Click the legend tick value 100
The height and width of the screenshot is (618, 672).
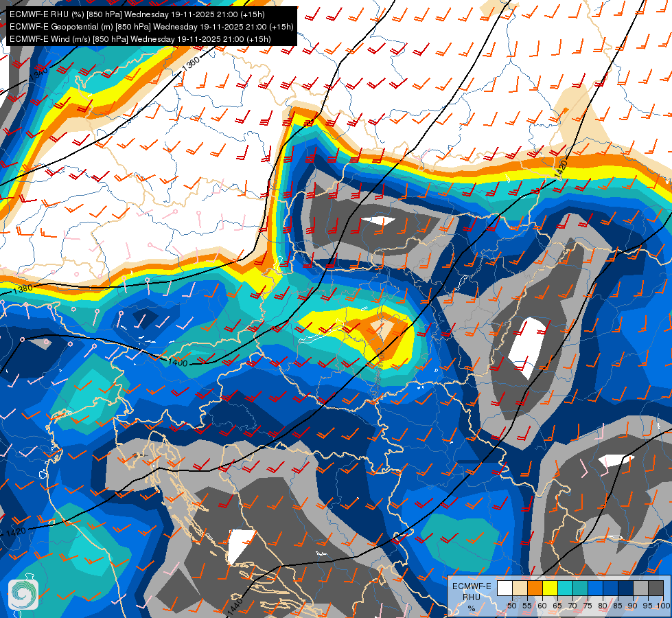pos(663,606)
